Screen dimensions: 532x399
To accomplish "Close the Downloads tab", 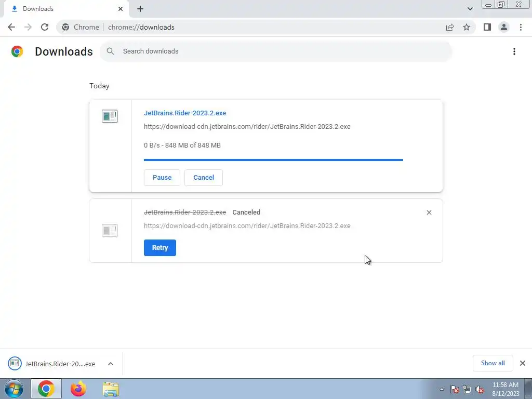I will (x=121, y=9).
